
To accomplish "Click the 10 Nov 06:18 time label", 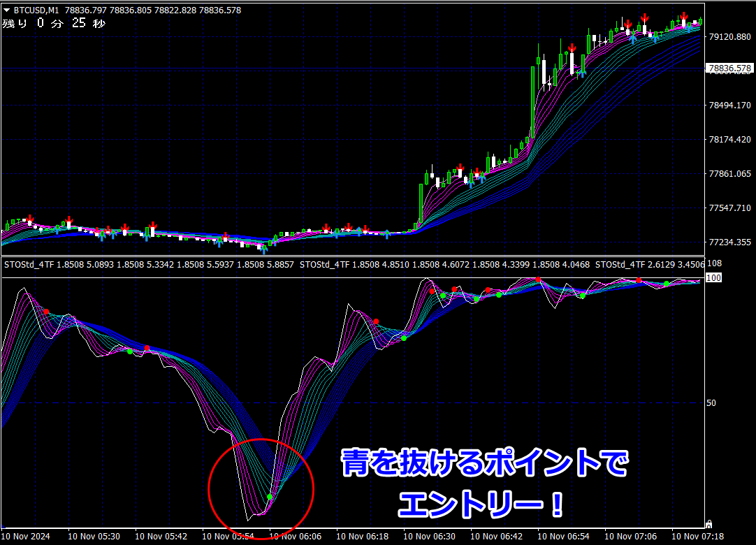I will pyautogui.click(x=362, y=537).
